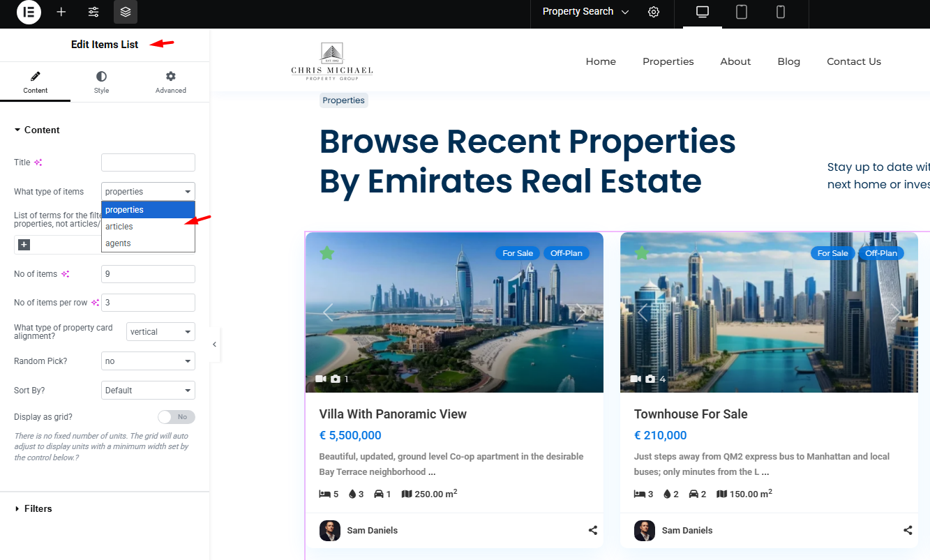Image resolution: width=930 pixels, height=560 pixels.
Task: Click the Title input field
Action: tap(148, 162)
